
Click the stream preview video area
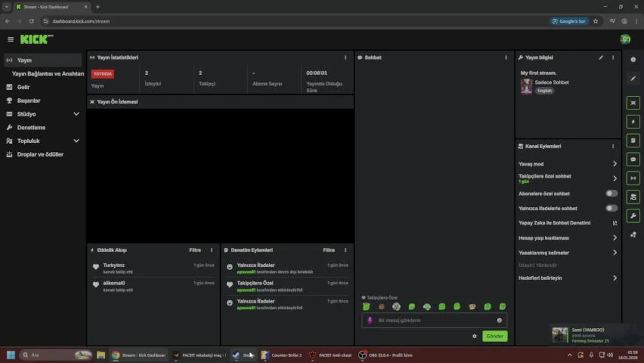coord(220,175)
